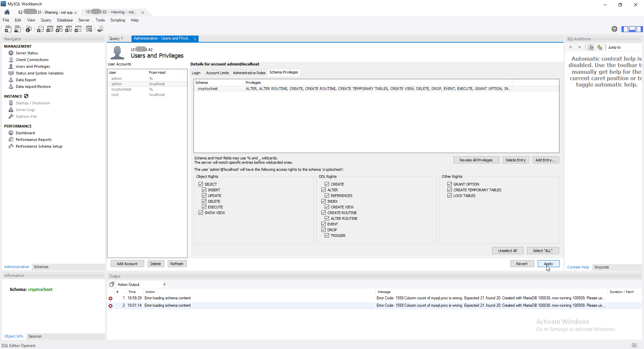This screenshot has height=349, width=644.
Task: Select the root localhost account row
Action: click(147, 95)
